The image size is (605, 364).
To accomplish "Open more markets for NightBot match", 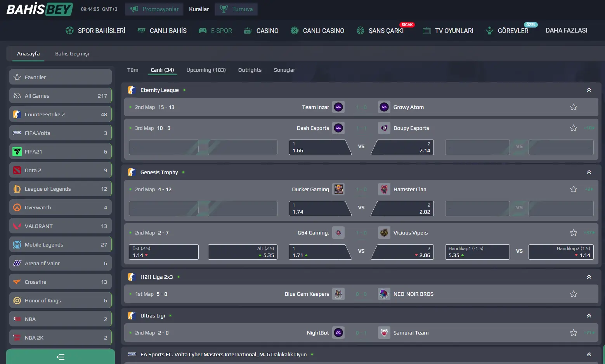I will 589,333.
